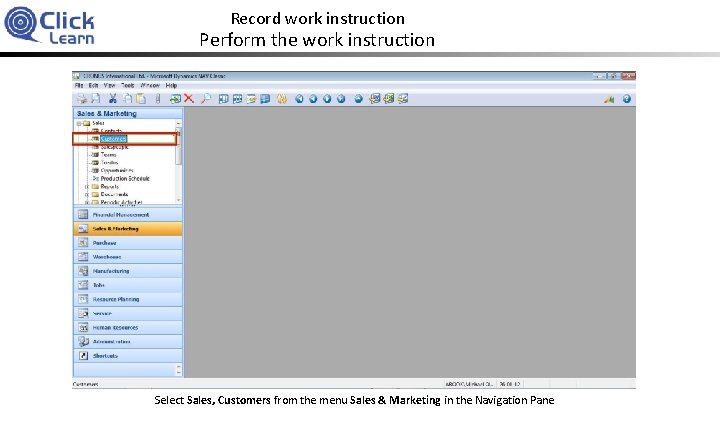This screenshot has width=720, height=437.
Task: Go to Last record arrow icon
Action: tap(341, 99)
